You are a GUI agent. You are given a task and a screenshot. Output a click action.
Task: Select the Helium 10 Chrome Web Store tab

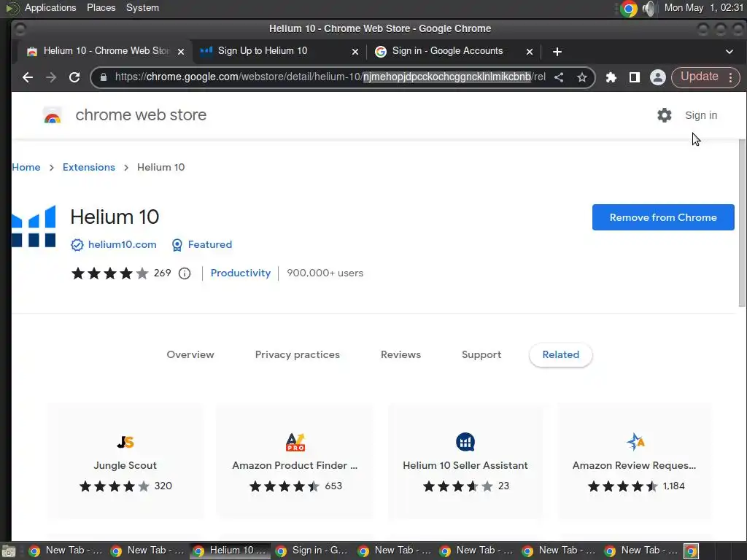(104, 52)
